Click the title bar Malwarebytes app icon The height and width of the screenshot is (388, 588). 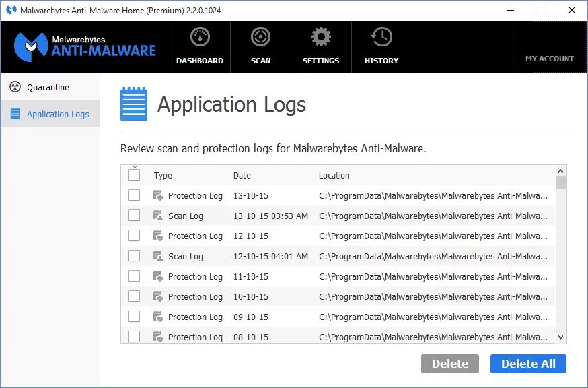(x=11, y=10)
